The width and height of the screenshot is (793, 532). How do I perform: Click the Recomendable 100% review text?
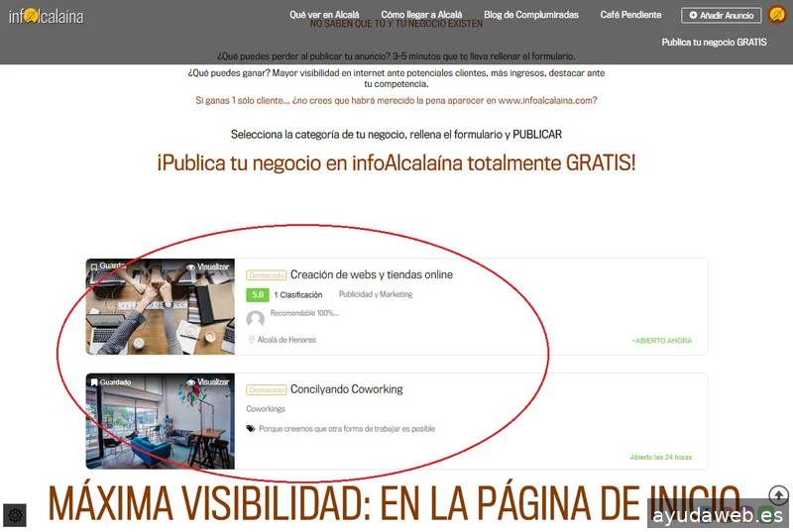point(304,313)
